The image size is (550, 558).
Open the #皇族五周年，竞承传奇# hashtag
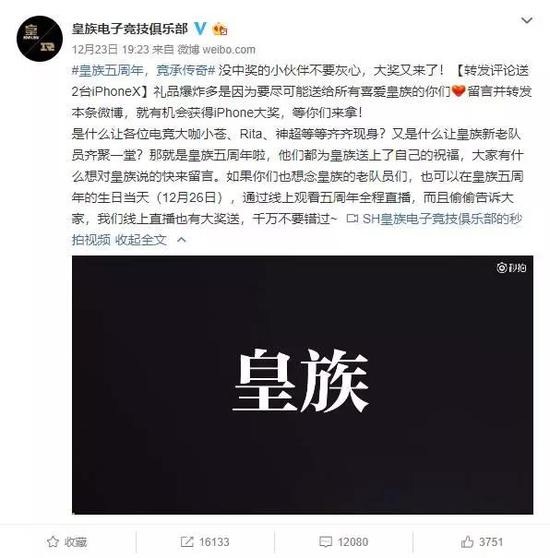(x=143, y=70)
